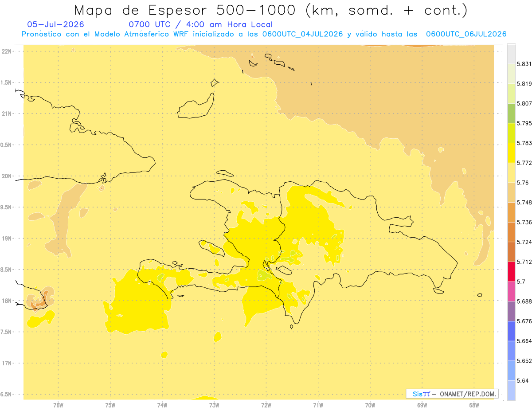
Task: Click the 69W longitude label
Action: point(422,405)
